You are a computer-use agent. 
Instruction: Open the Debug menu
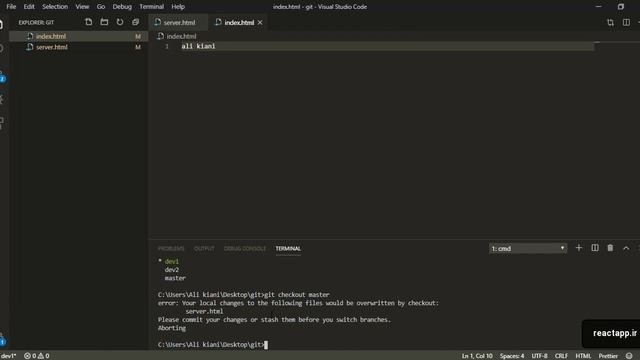coord(122,7)
